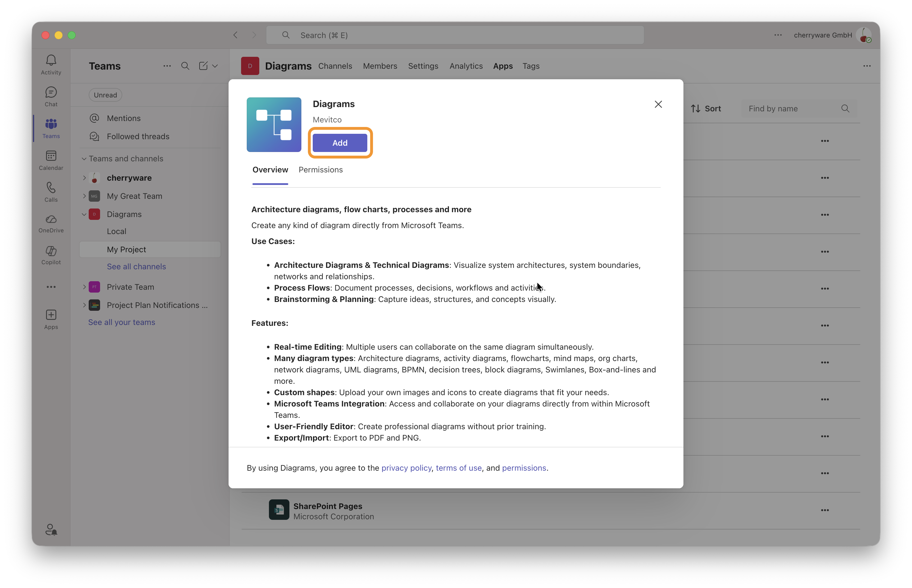
Task: Close the Diagrams app dialog
Action: point(658,104)
